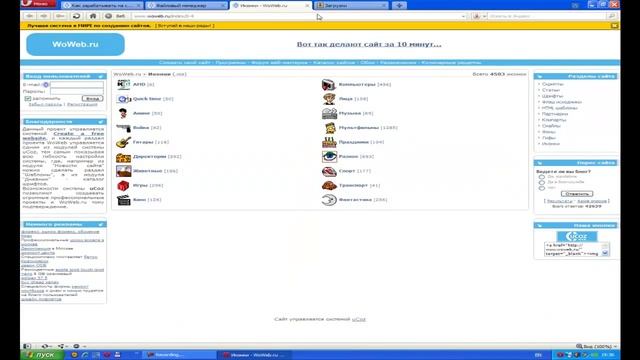Screen dimensions: 640x360
Task: Open the cake Праздники icon
Action: [329, 142]
